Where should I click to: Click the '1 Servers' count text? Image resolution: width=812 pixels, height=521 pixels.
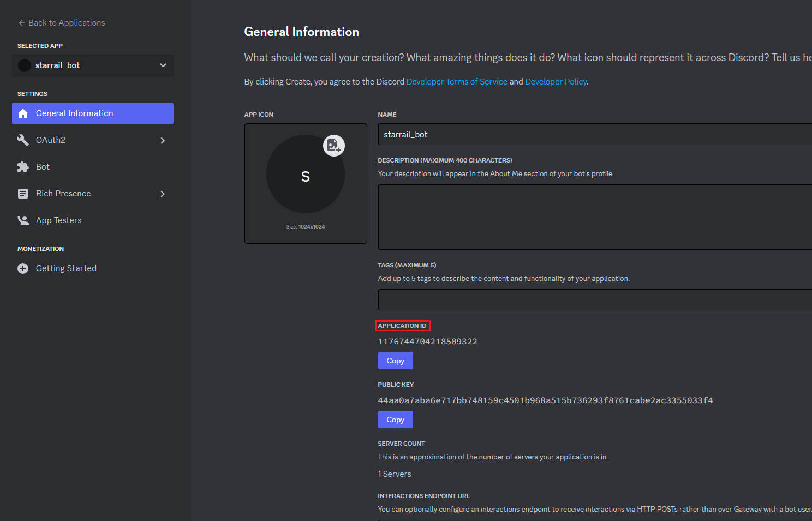point(395,474)
